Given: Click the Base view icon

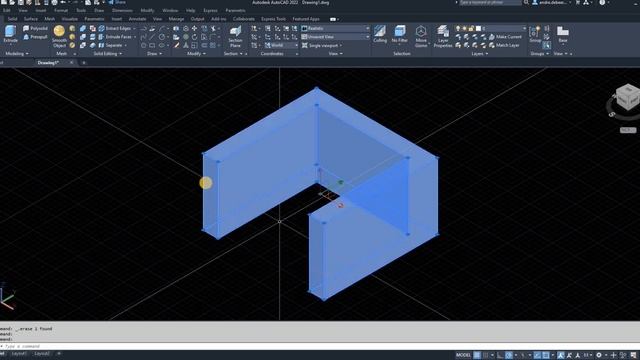Looking at the screenshot, I should pos(563,34).
